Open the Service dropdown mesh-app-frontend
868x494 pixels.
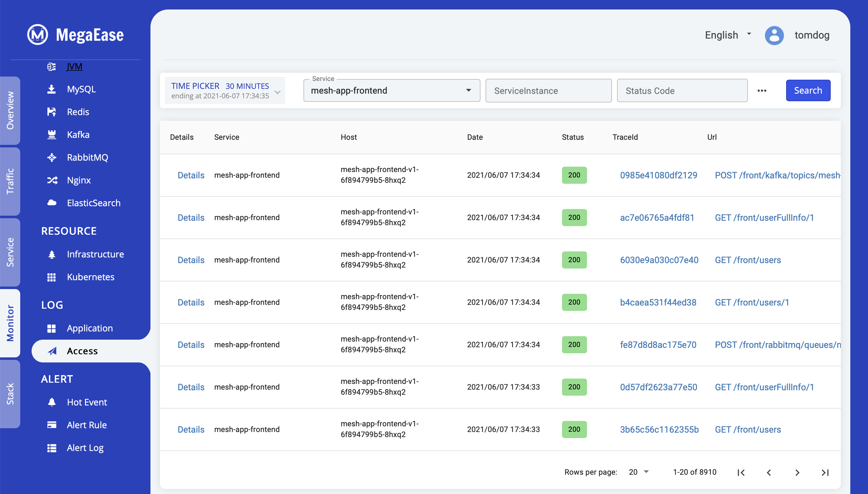(392, 90)
